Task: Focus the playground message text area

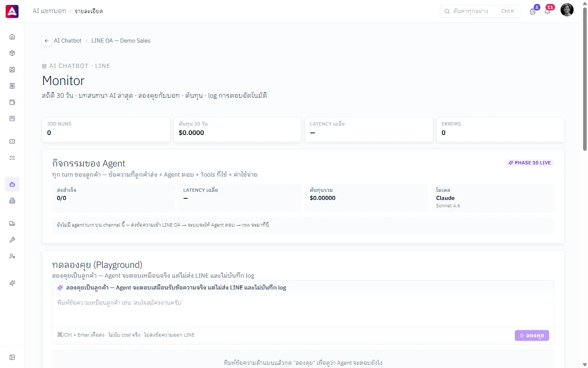Action: (303, 311)
